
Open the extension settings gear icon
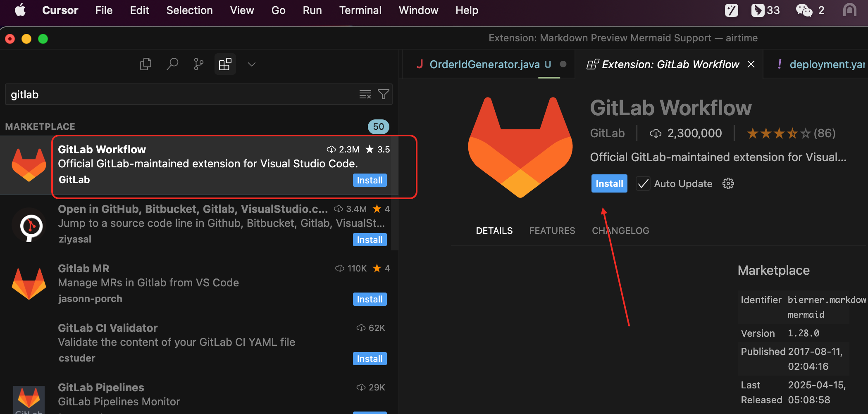pos(728,183)
